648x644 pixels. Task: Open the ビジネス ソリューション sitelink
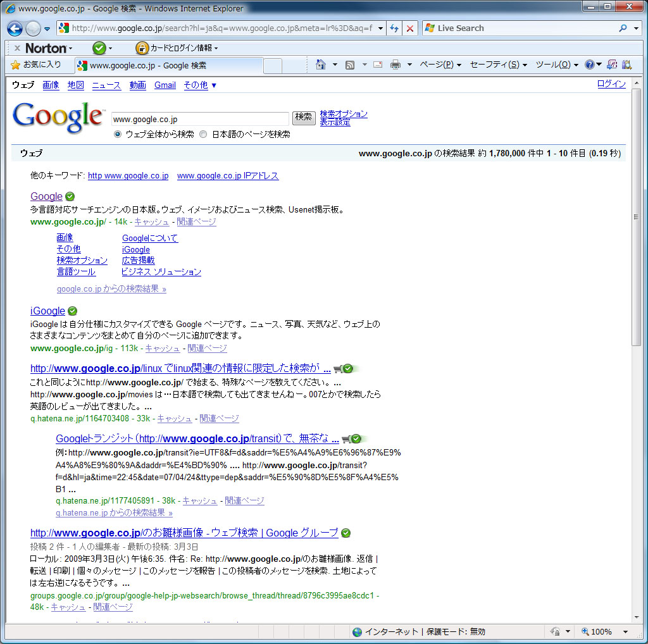pyautogui.click(x=161, y=272)
